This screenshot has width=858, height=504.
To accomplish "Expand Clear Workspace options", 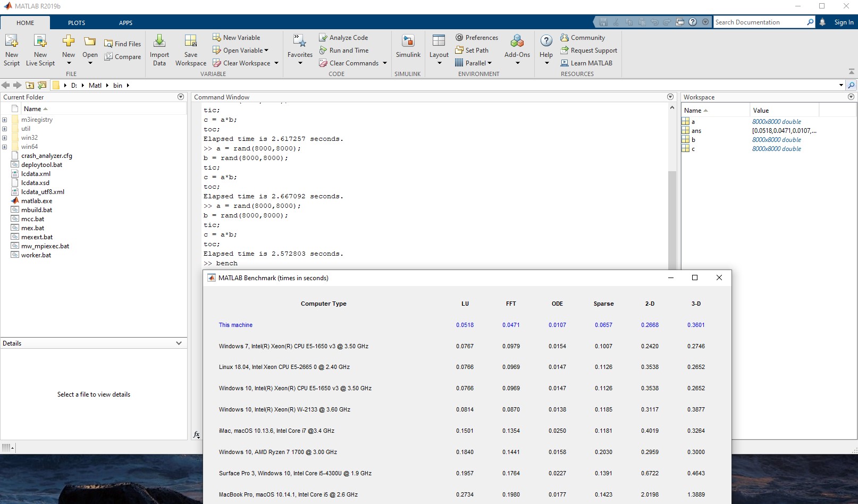I will point(276,63).
